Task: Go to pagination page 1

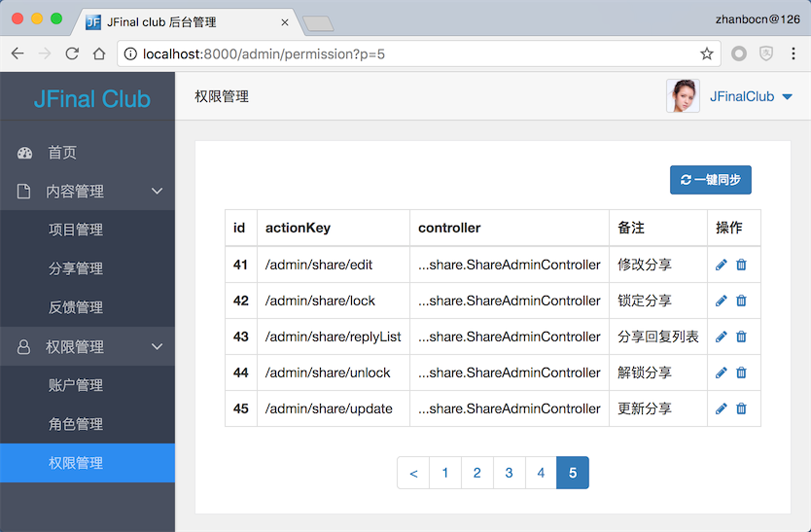Action: tap(444, 473)
